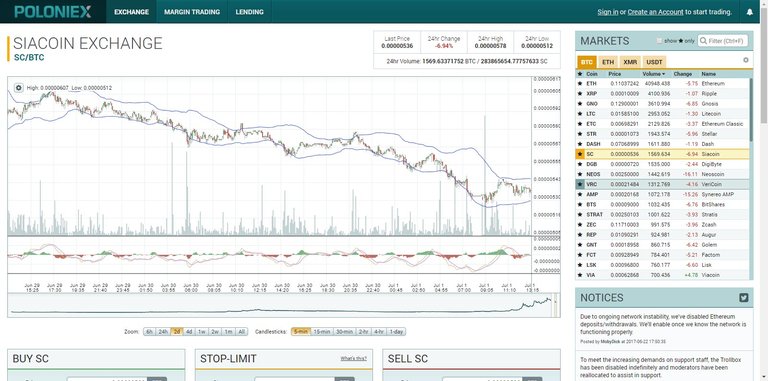Sort markets by Price column header
The width and height of the screenshot is (768, 381).
point(614,74)
